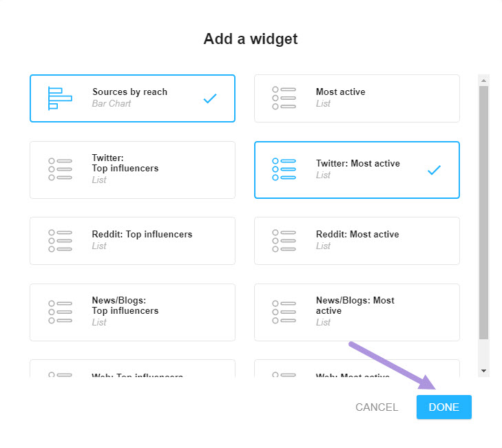Click the News/Blogs Most active list icon
Image resolution: width=502 pixels, height=448 pixels.
tap(284, 312)
